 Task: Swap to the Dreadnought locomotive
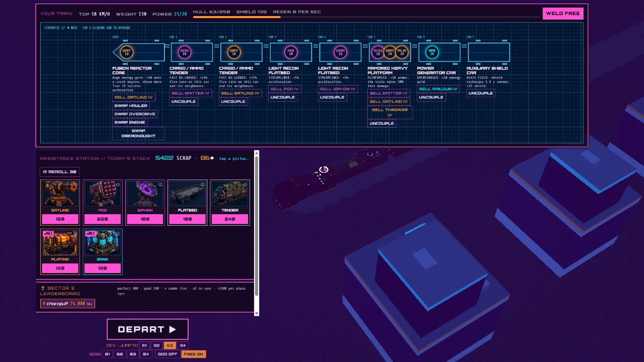tap(138, 133)
